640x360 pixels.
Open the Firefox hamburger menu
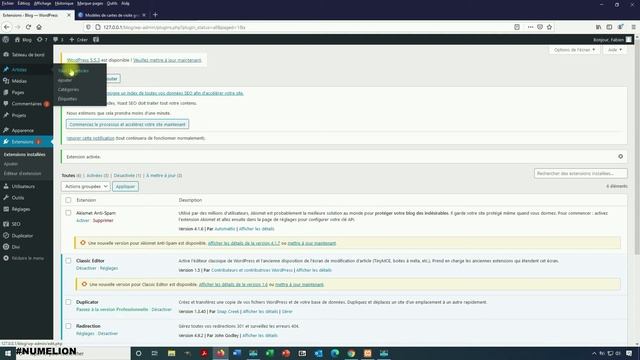[633, 27]
